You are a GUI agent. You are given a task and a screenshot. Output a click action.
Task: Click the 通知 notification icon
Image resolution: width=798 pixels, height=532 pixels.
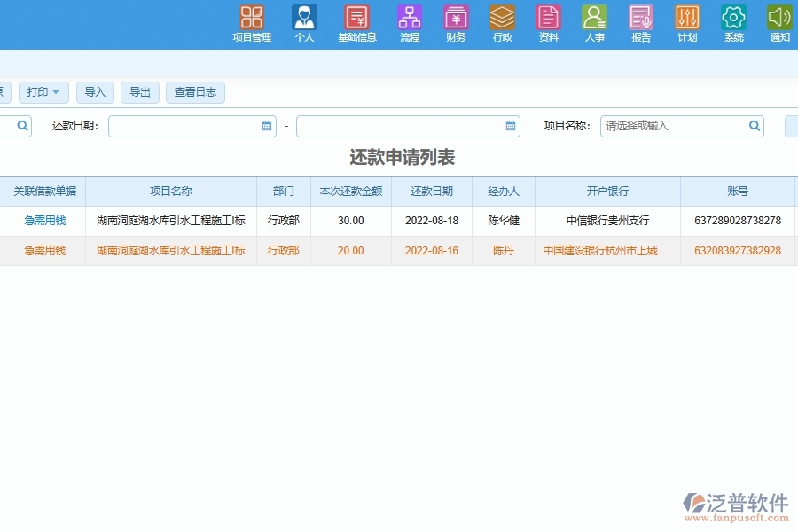click(x=778, y=24)
